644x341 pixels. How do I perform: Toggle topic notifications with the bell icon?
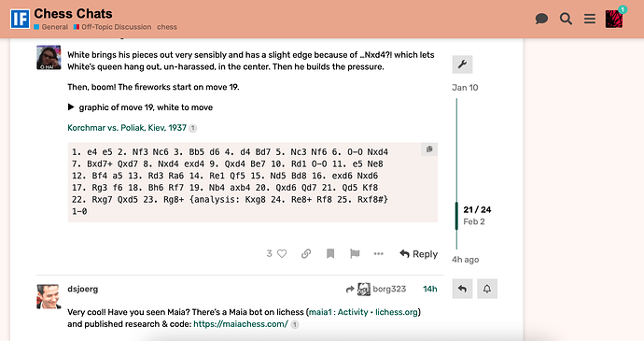click(x=486, y=289)
